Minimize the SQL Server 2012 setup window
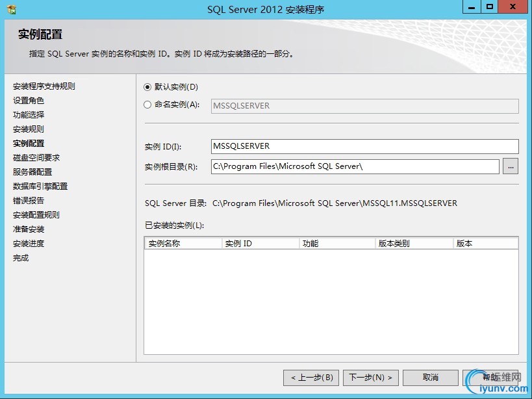The width and height of the screenshot is (532, 399). click(472, 6)
